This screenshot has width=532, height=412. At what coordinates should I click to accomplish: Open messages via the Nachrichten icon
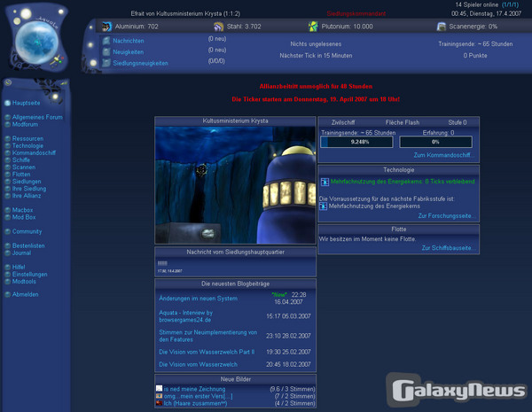click(x=106, y=41)
